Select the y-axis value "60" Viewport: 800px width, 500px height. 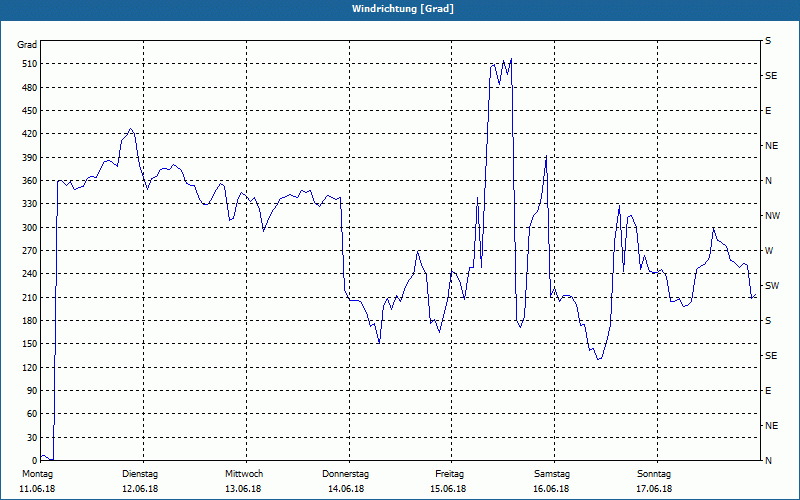coord(32,414)
